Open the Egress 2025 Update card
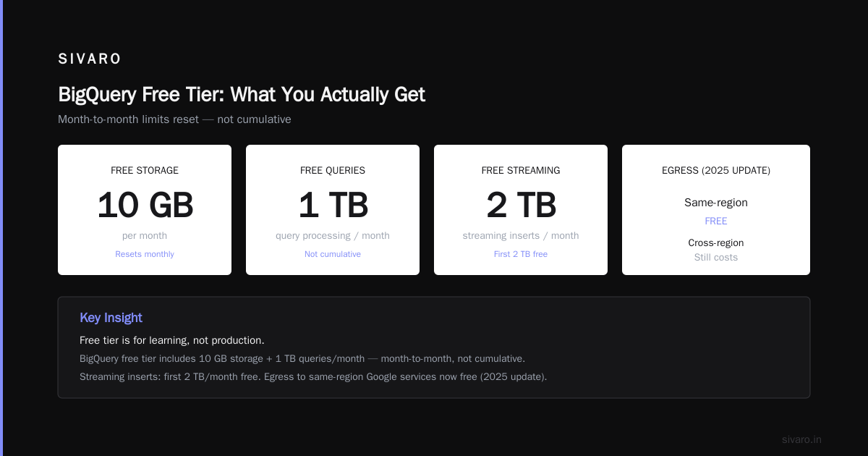 (716, 210)
